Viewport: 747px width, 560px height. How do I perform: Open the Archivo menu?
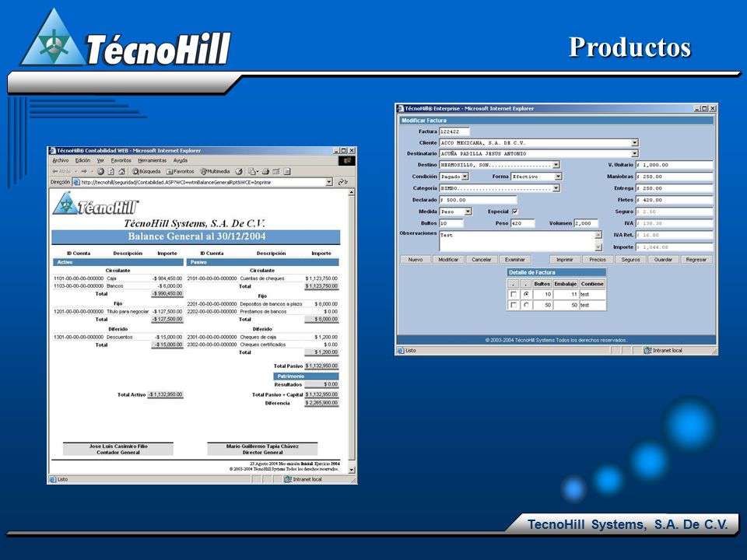(61, 160)
